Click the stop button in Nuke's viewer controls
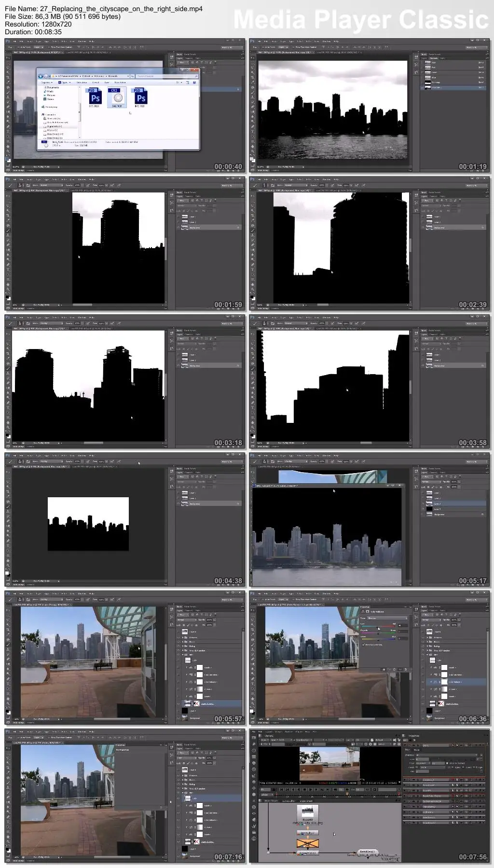 tap(304, 789)
